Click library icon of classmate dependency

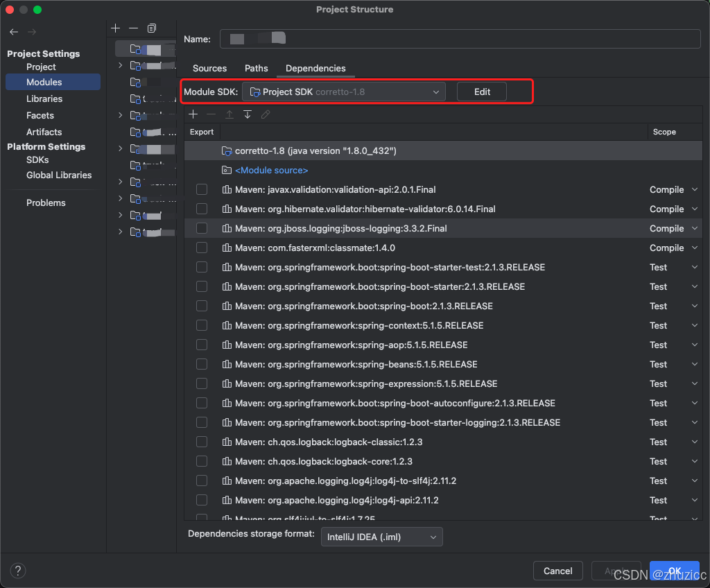tap(227, 248)
